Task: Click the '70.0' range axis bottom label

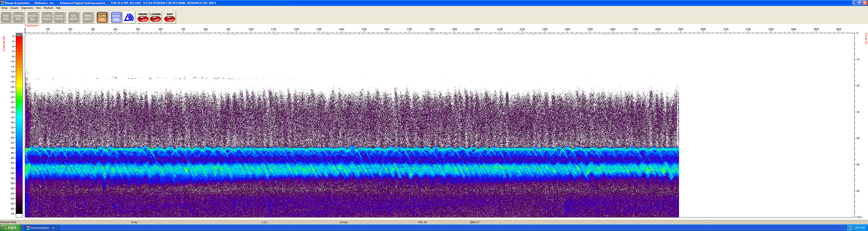Action: click(x=859, y=217)
